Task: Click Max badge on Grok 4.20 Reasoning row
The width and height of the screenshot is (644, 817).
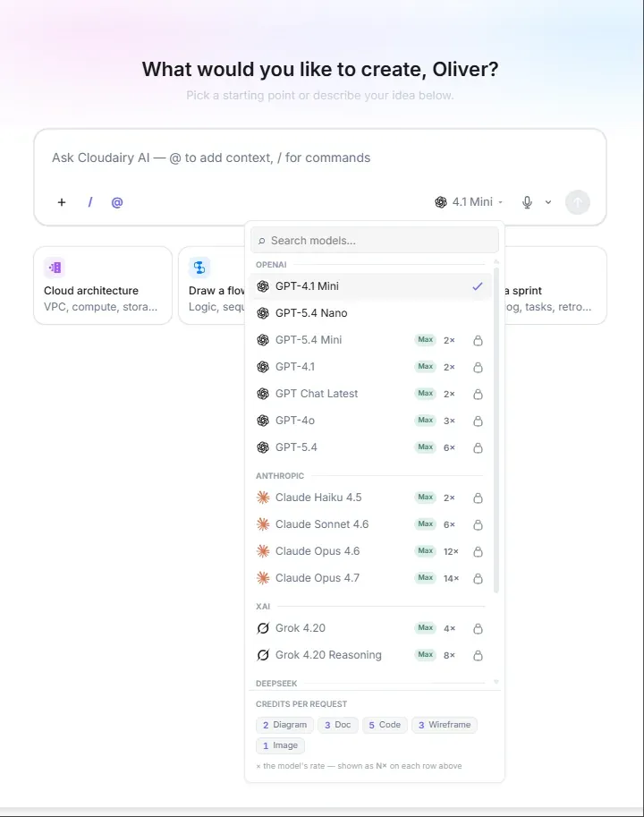Action: coord(426,654)
